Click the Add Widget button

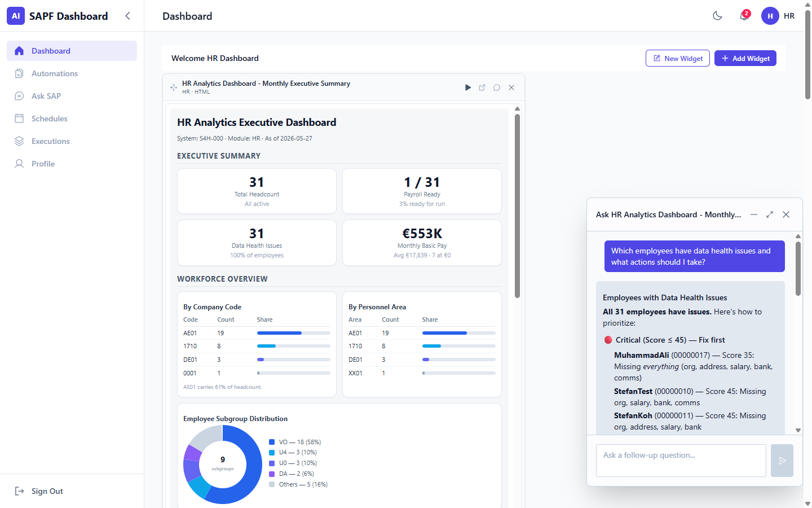(x=745, y=58)
